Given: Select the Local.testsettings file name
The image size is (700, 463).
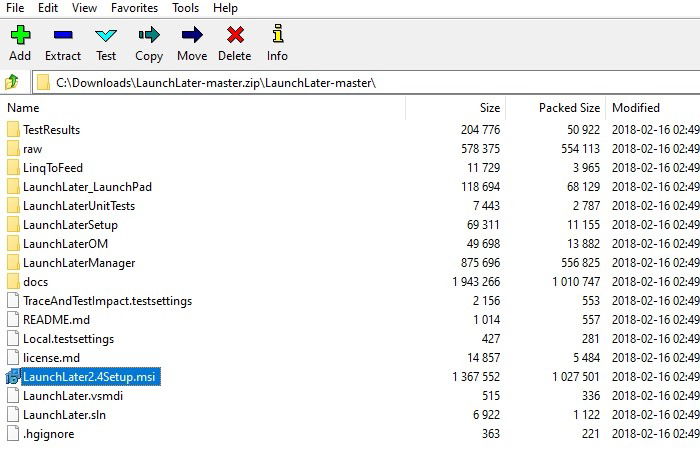Looking at the screenshot, I should pos(68,338).
